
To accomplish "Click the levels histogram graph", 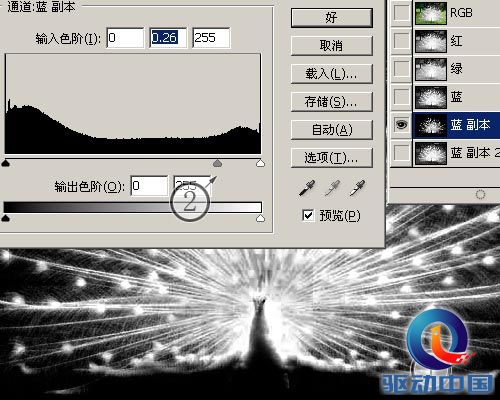I will click(133, 104).
